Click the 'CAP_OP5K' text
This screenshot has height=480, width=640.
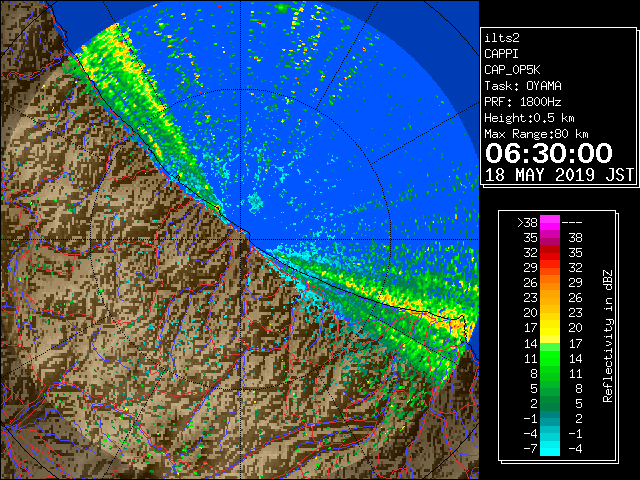point(512,70)
